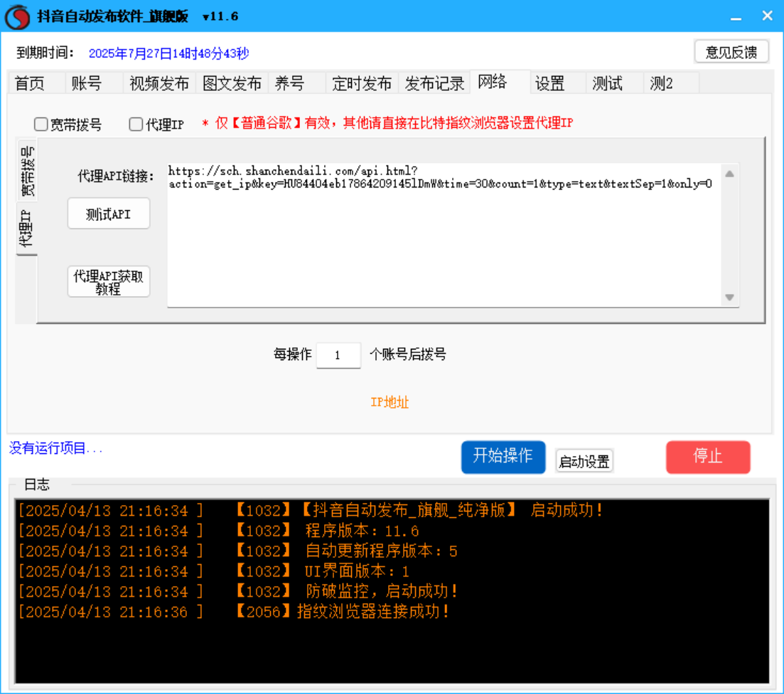Click the 个账号后拨号 label text
784x694 pixels.
coord(408,354)
